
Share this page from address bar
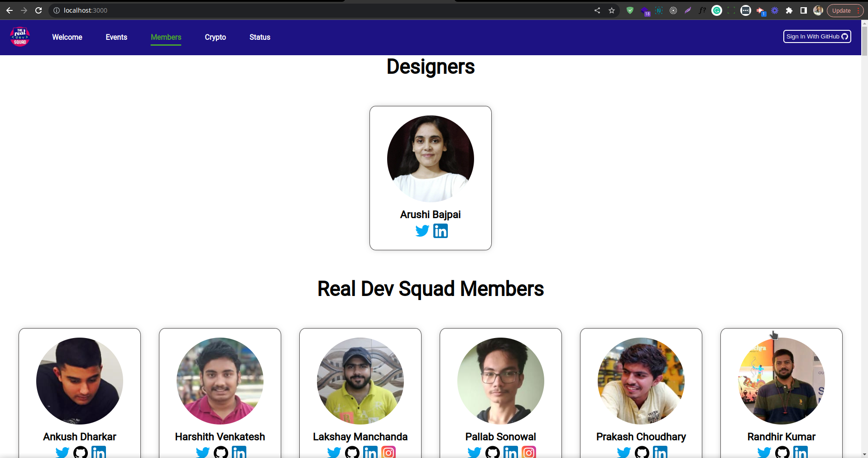[597, 10]
